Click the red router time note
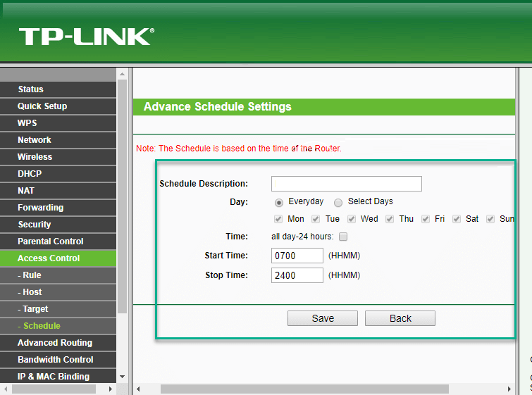The height and width of the screenshot is (395, 532). (238, 149)
